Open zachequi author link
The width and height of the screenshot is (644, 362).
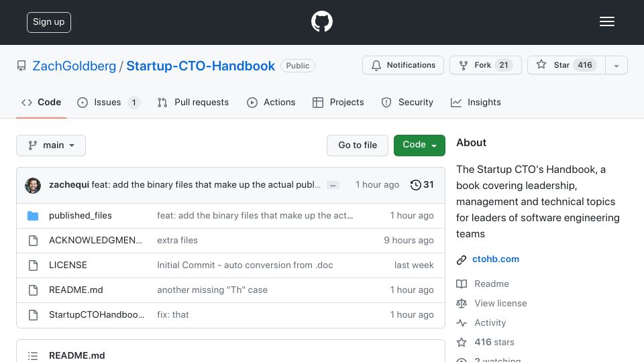pyautogui.click(x=69, y=185)
